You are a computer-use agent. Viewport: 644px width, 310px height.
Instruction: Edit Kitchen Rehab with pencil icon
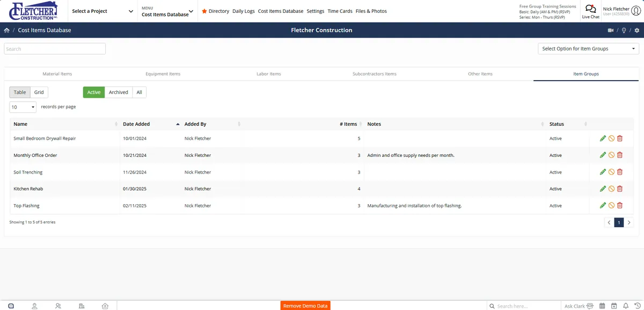point(603,189)
